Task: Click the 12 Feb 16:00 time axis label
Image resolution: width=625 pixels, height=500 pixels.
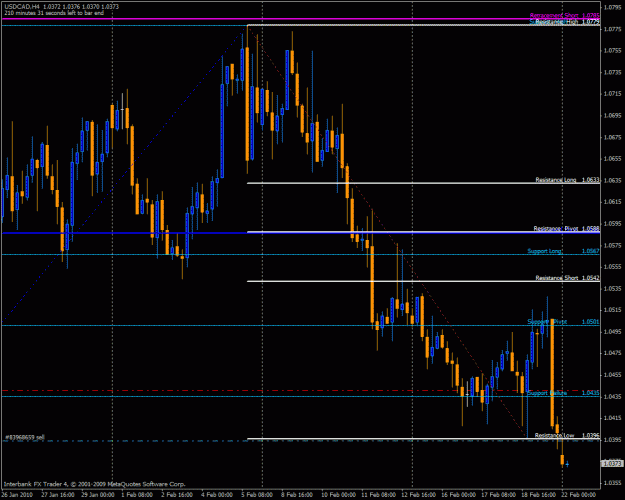Action: (418, 494)
